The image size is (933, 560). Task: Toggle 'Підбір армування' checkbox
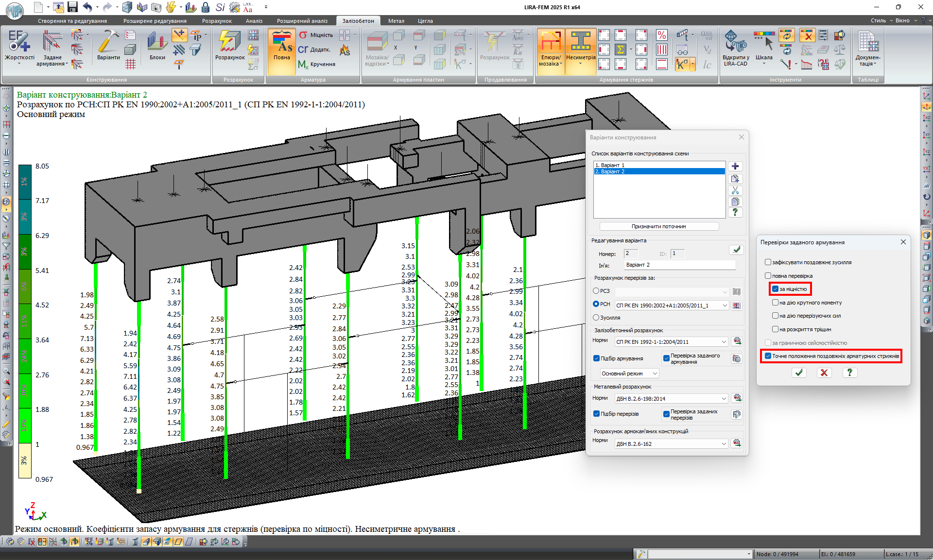tap(597, 358)
